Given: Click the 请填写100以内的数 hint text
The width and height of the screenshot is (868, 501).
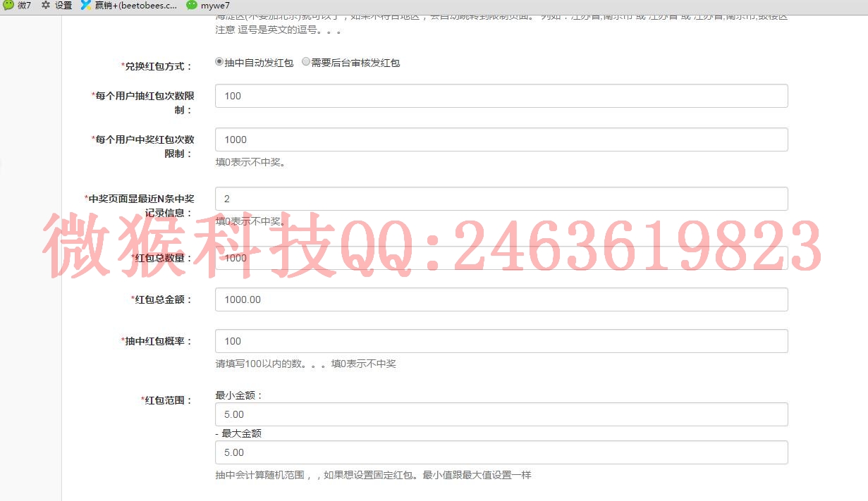Looking at the screenshot, I should click(x=305, y=364).
